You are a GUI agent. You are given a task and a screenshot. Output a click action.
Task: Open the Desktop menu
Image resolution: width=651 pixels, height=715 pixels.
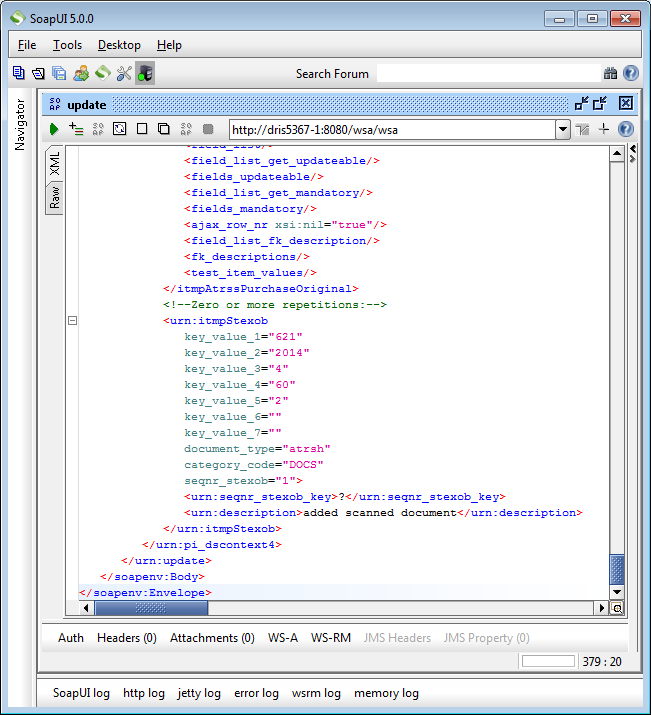(x=119, y=45)
